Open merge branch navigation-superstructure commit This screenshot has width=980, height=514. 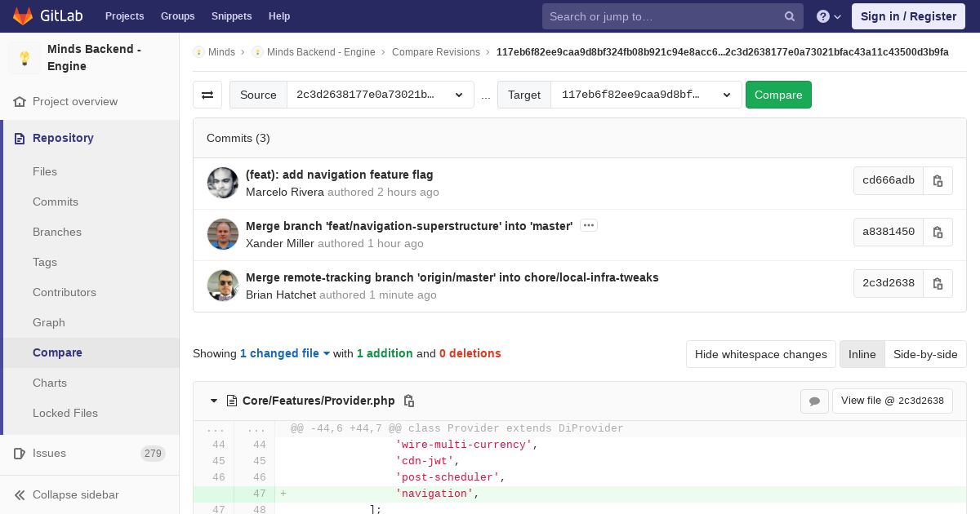click(409, 226)
